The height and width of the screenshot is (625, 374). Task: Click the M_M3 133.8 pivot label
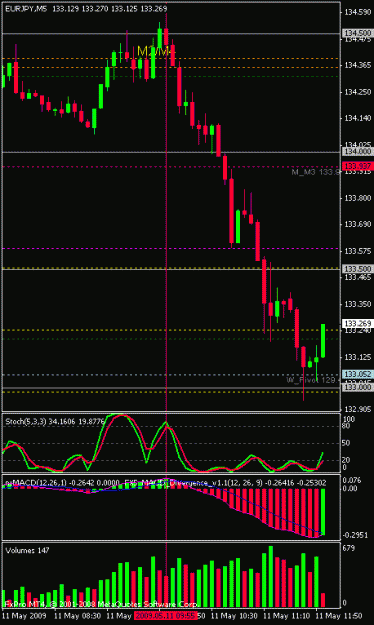click(x=315, y=172)
